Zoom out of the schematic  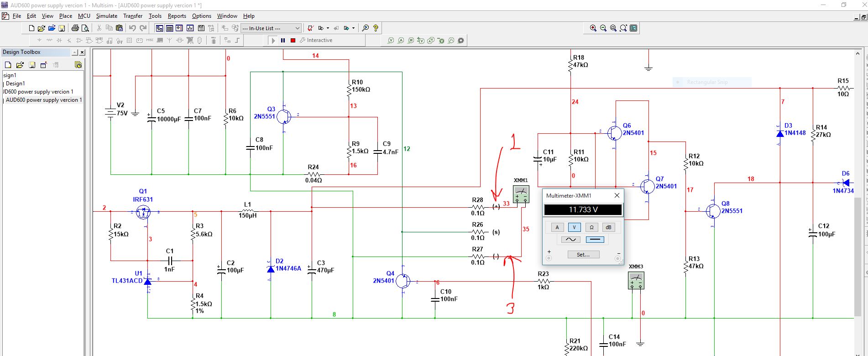tap(603, 28)
